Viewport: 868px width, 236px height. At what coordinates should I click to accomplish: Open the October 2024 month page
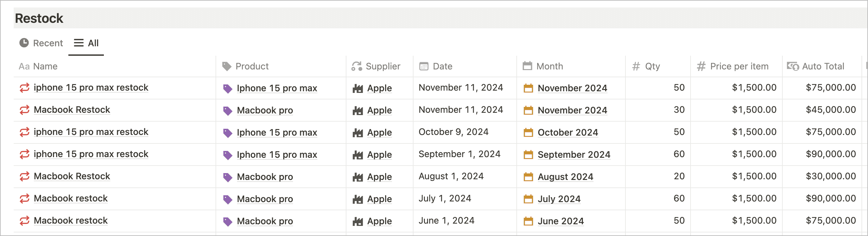click(x=568, y=132)
